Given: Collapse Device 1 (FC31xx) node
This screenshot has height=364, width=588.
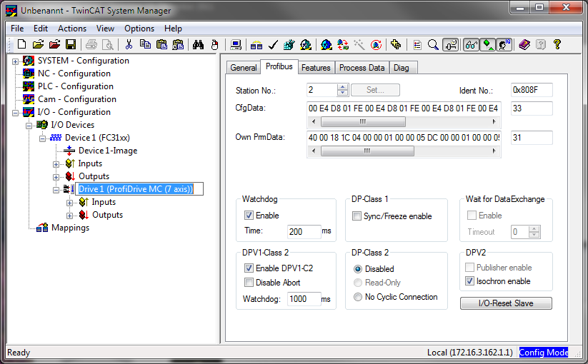Looking at the screenshot, I should [x=42, y=138].
